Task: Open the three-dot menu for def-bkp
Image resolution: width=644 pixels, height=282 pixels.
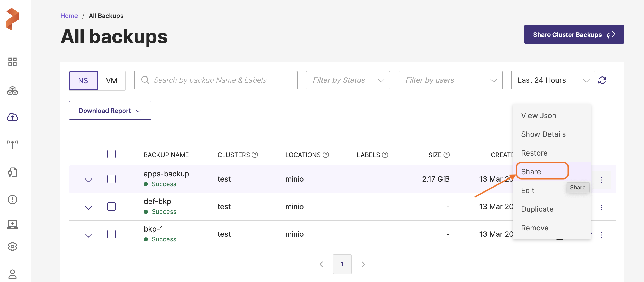Action: pyautogui.click(x=601, y=207)
